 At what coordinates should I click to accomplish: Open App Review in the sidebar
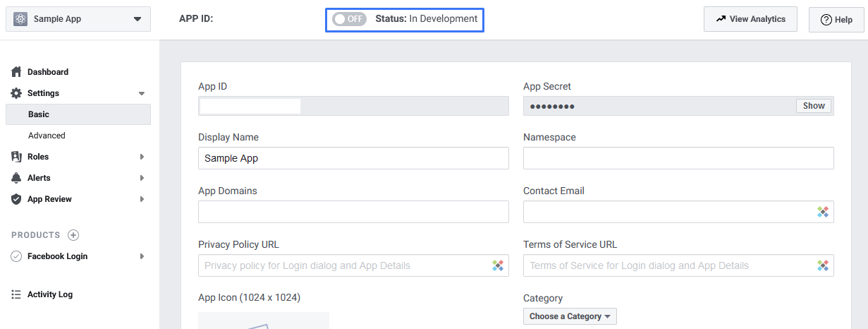[x=49, y=199]
